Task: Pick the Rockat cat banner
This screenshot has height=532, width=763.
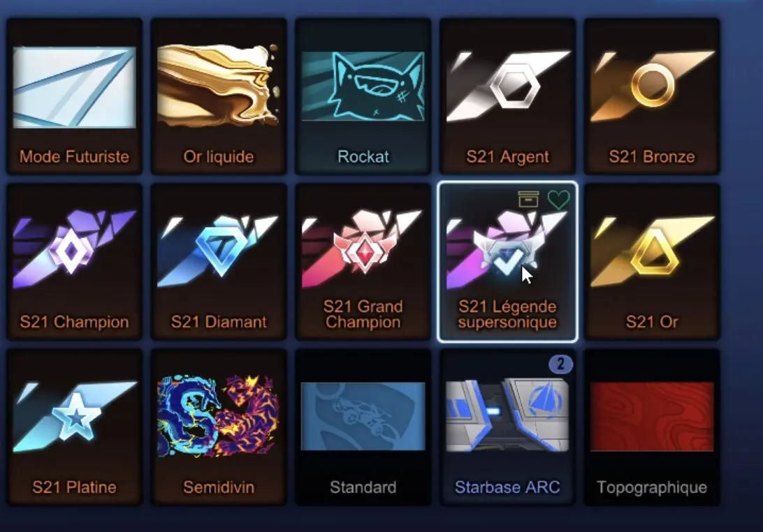Action: pyautogui.click(x=363, y=96)
